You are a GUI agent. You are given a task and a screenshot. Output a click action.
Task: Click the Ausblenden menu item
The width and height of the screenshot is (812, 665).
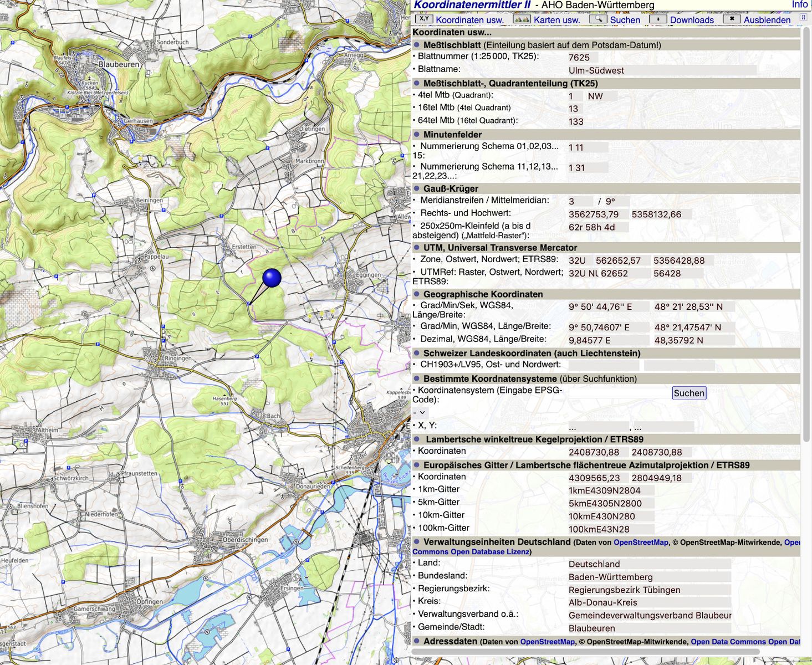[x=767, y=20]
